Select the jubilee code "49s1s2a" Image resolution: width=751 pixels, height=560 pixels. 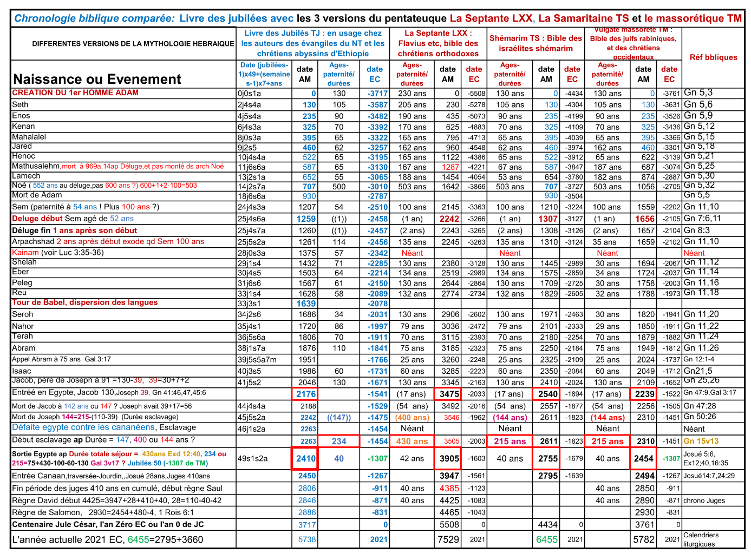coord(253,459)
